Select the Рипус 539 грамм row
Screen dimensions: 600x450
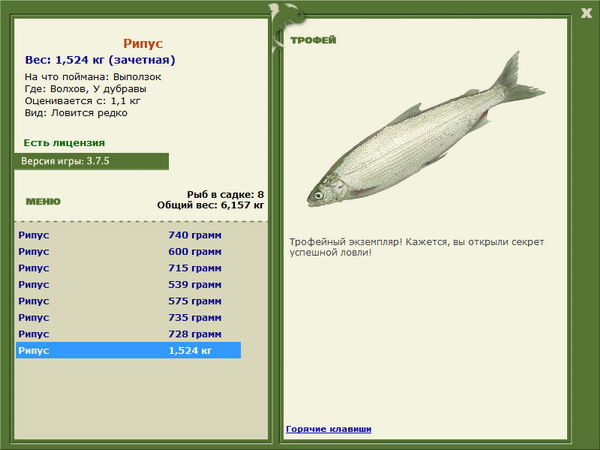128,285
